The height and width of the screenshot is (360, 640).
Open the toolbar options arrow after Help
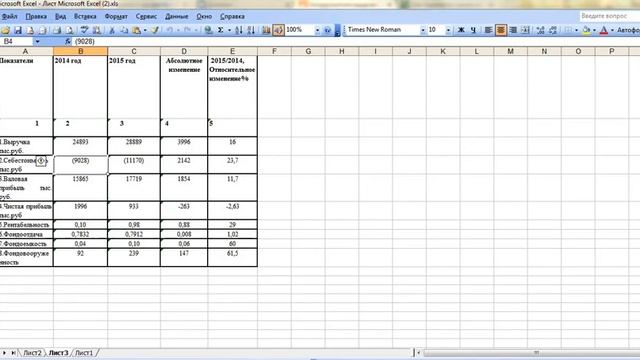[337, 31]
